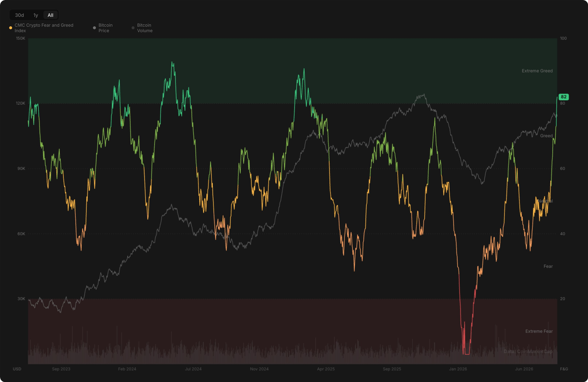
Task: Click the F&G axis unit label
Action: (564, 369)
